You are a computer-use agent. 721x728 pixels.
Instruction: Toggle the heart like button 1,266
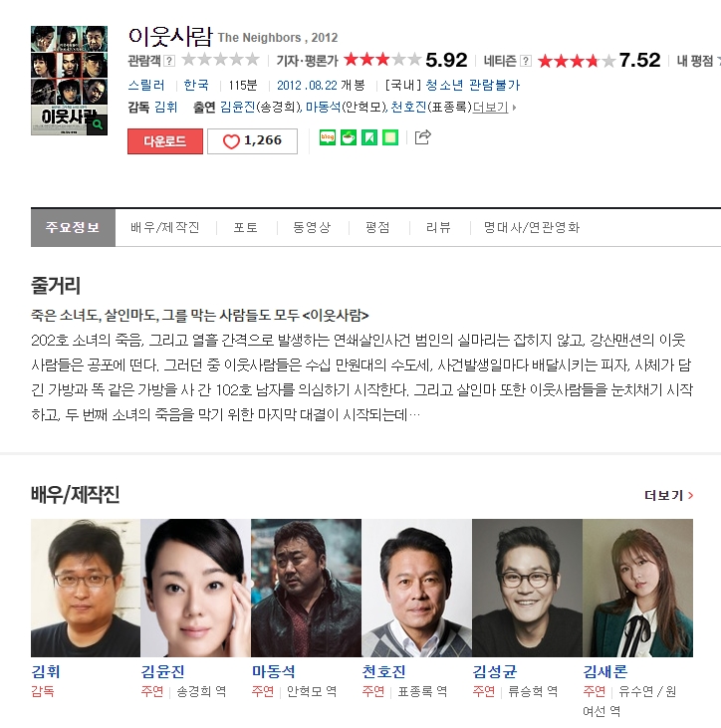252,141
